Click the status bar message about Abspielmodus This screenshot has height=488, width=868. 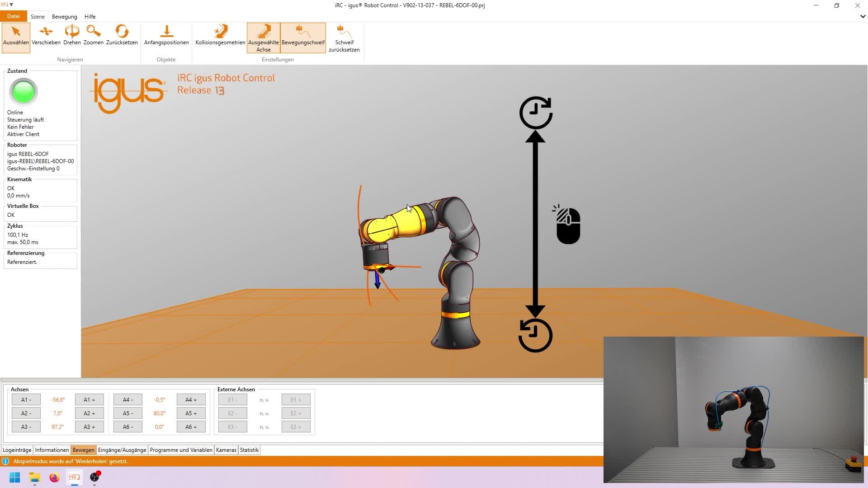point(71,461)
